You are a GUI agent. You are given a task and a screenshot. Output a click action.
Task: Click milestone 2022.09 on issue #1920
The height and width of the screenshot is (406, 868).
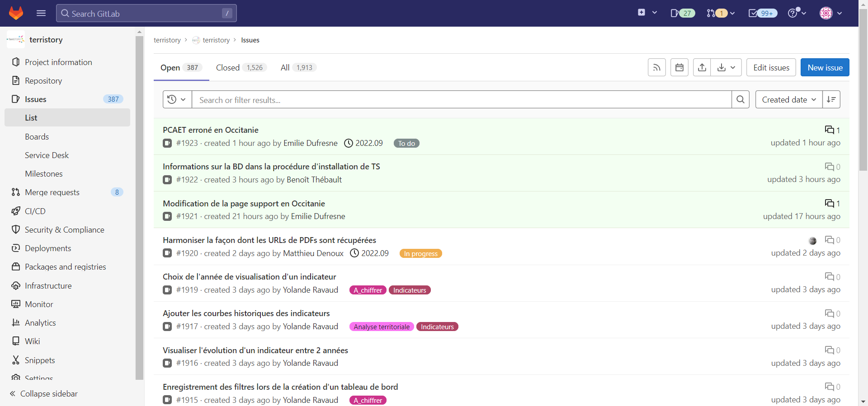[369, 253]
